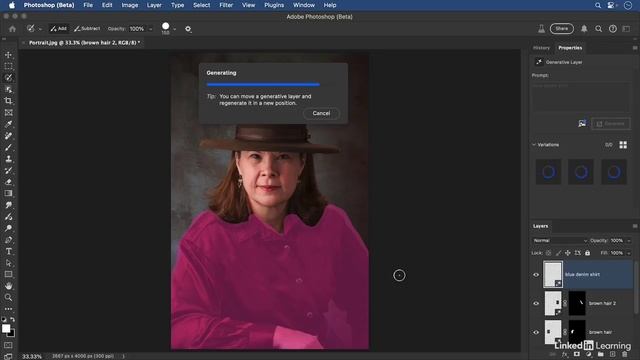
Task: Toggle Add mode in options bar
Action: click(58, 29)
